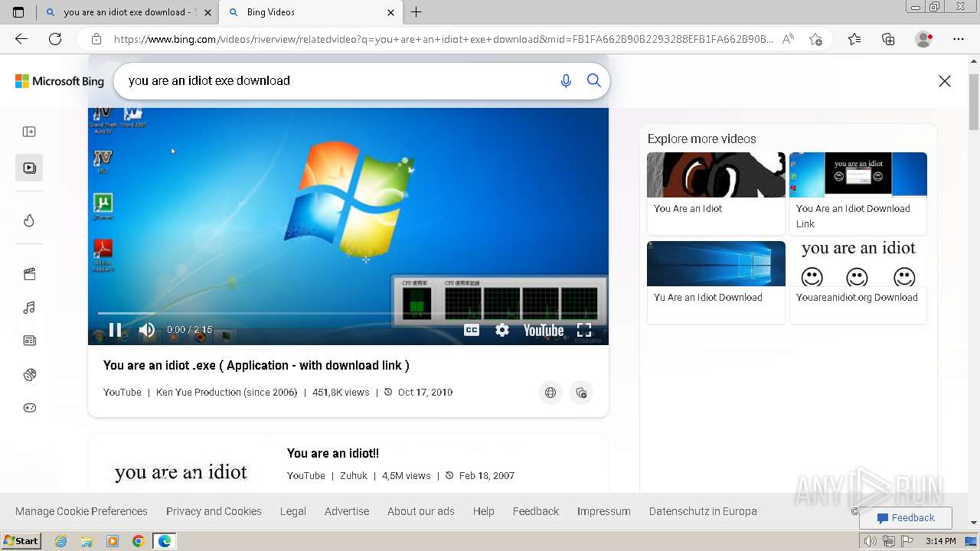Open Read aloud icon in address bar
980x551 pixels.
pyautogui.click(x=788, y=39)
